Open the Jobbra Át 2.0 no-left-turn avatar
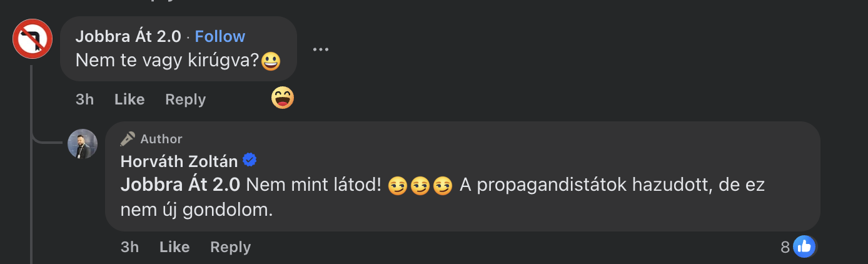868x264 pixels. pyautogui.click(x=33, y=39)
